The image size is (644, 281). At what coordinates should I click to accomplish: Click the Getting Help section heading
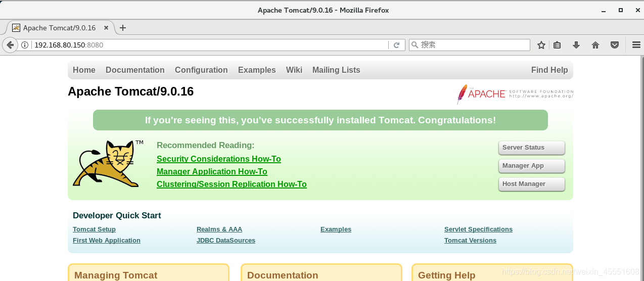(447, 275)
